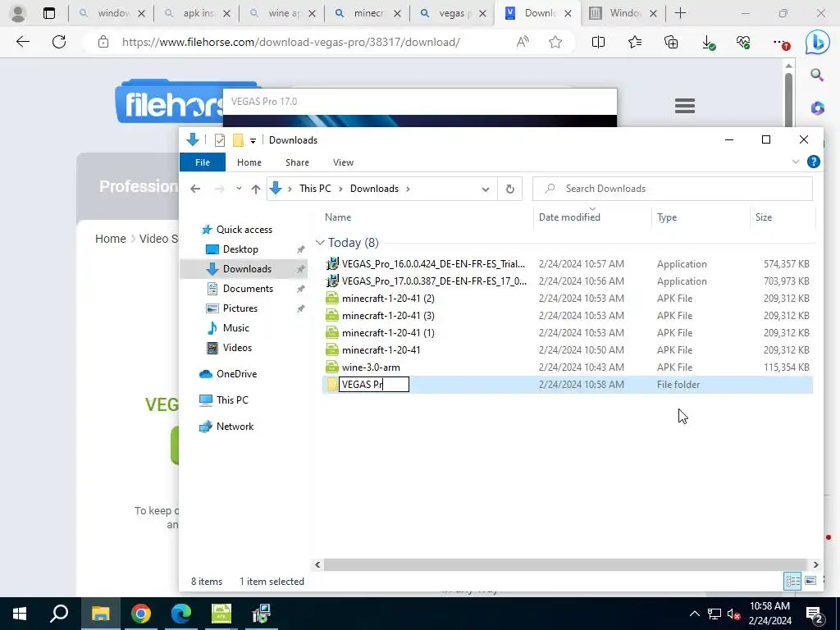The height and width of the screenshot is (630, 840).
Task: Open the Read aloud icon in address bar
Action: [x=523, y=42]
